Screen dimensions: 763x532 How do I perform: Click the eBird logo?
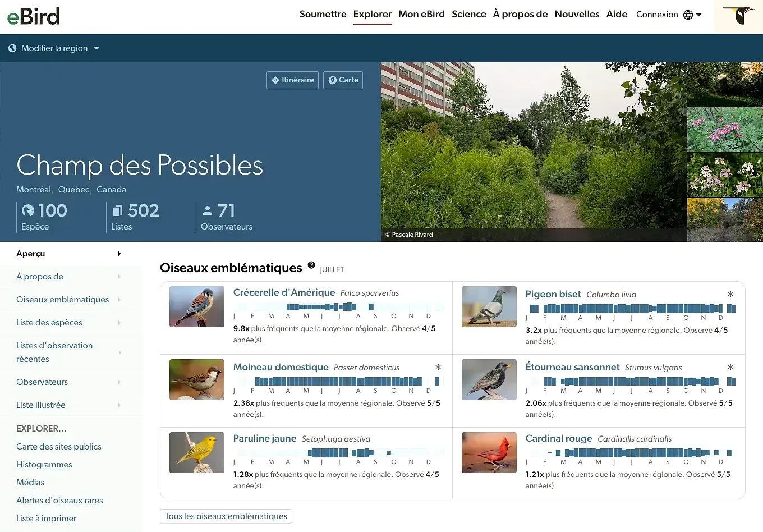[33, 16]
